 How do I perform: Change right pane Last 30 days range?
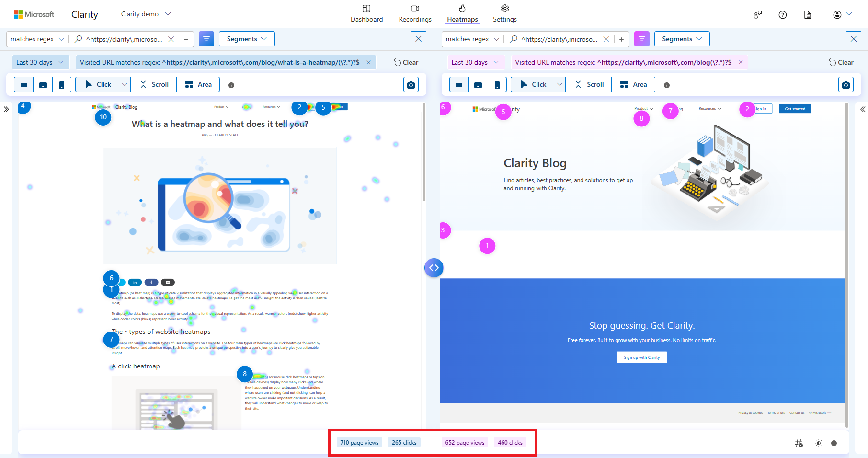click(x=475, y=62)
